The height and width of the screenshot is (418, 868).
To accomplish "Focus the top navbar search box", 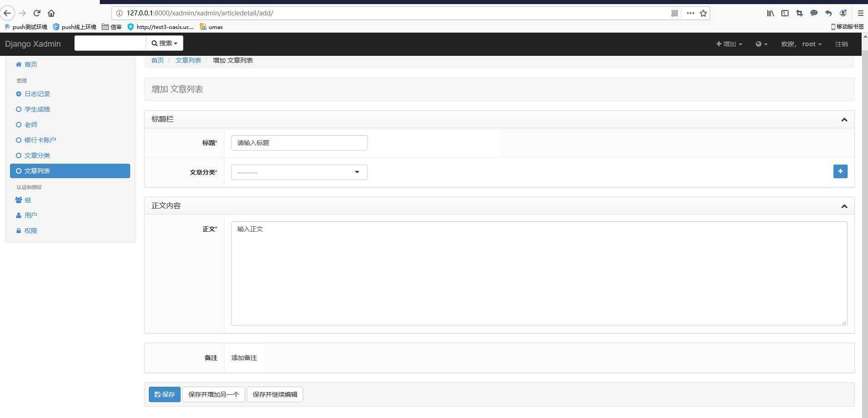I will [x=110, y=43].
